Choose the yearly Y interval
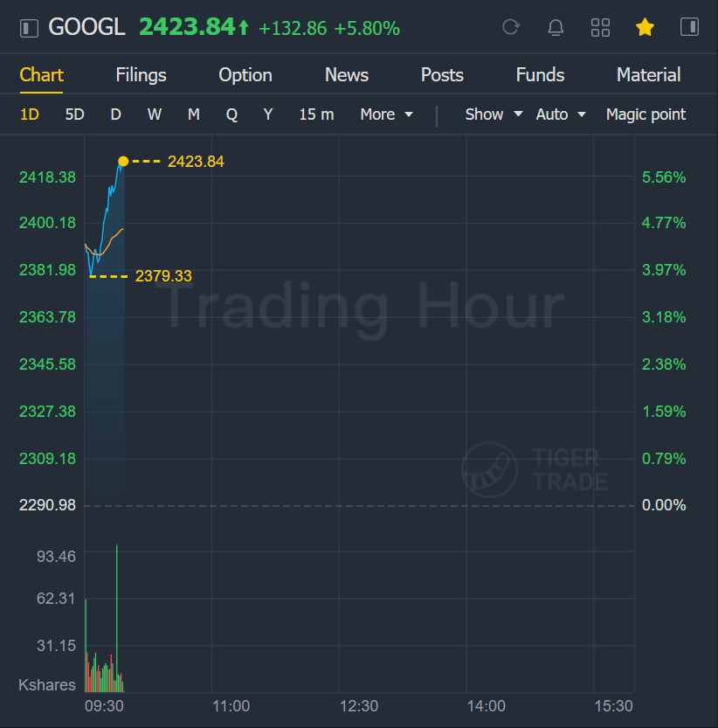 268,114
